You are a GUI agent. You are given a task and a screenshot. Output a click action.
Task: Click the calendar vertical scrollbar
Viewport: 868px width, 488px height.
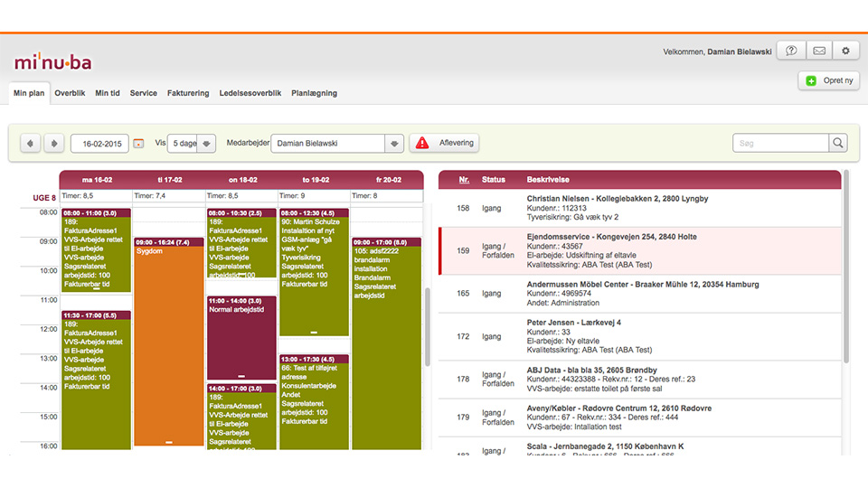point(428,327)
